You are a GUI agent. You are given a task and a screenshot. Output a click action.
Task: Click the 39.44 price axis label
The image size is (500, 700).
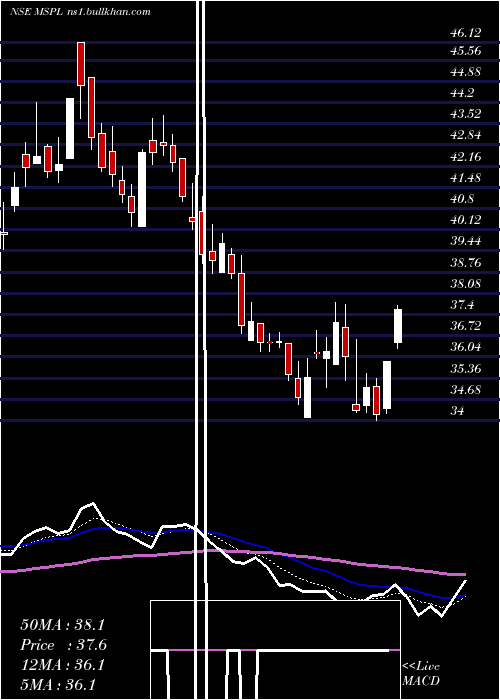click(x=466, y=241)
